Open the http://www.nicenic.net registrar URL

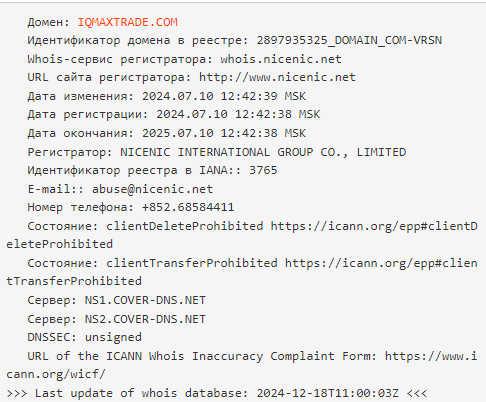point(277,77)
